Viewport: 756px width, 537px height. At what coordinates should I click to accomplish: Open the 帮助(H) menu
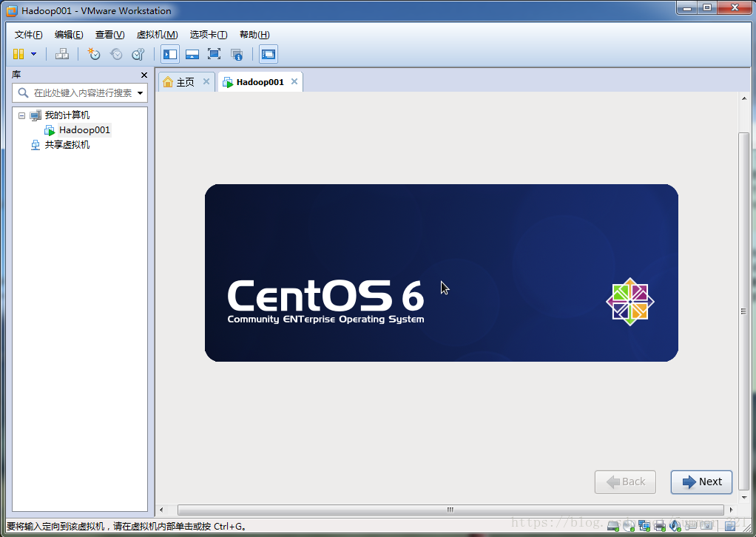point(254,35)
